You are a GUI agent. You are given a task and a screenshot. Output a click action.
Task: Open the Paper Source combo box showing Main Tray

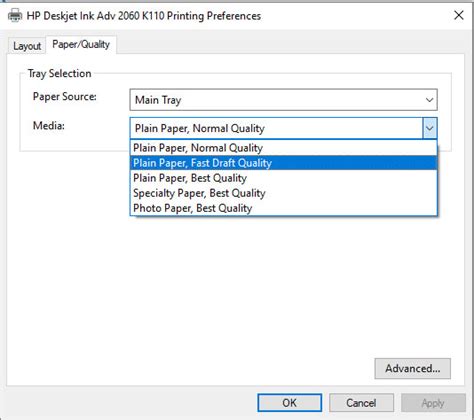(283, 100)
